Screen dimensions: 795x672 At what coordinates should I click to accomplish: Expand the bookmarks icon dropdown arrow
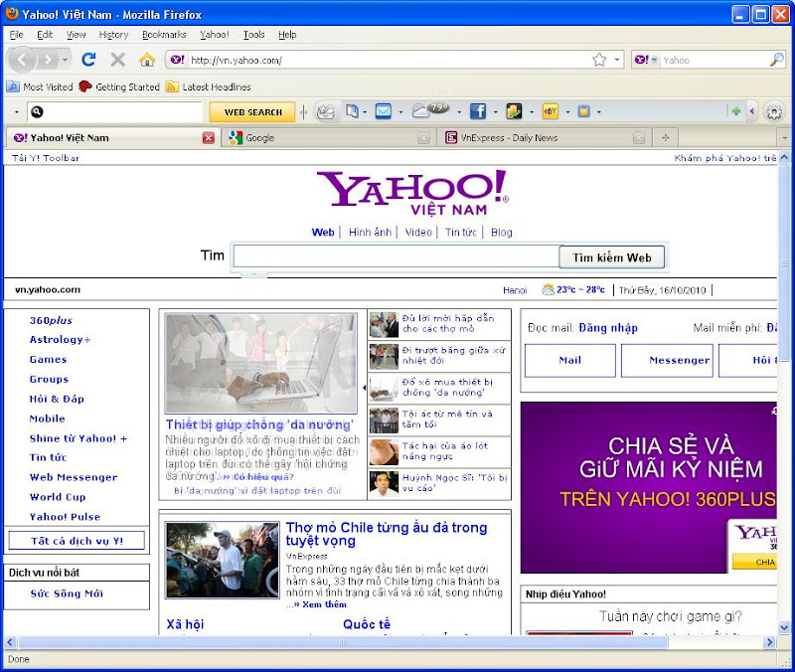click(365, 111)
